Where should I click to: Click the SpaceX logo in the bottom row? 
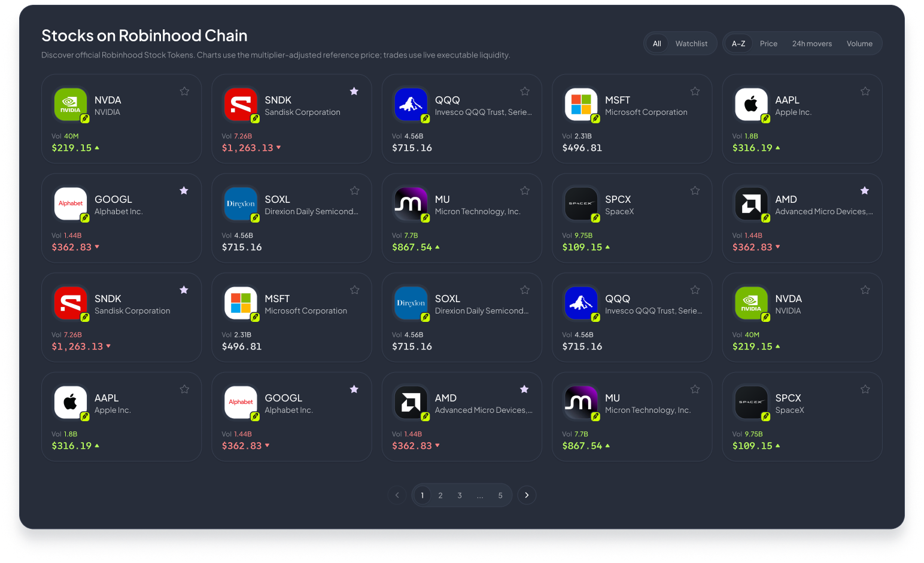[752, 403]
